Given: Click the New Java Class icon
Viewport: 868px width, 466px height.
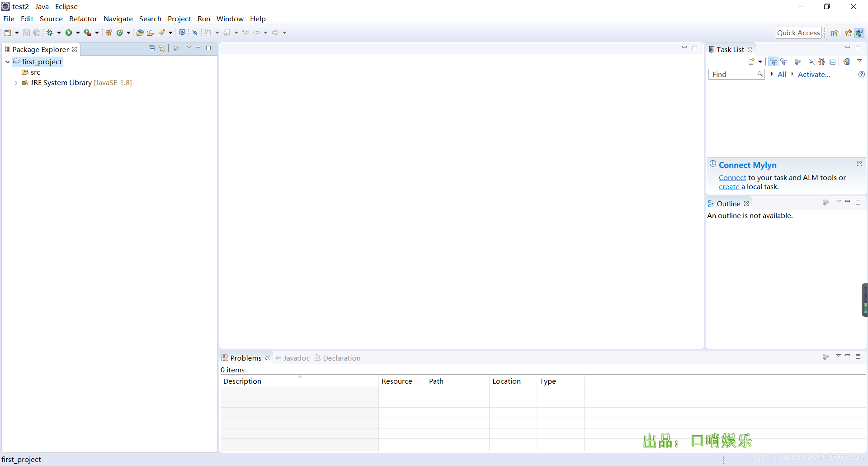Looking at the screenshot, I should pyautogui.click(x=120, y=33).
